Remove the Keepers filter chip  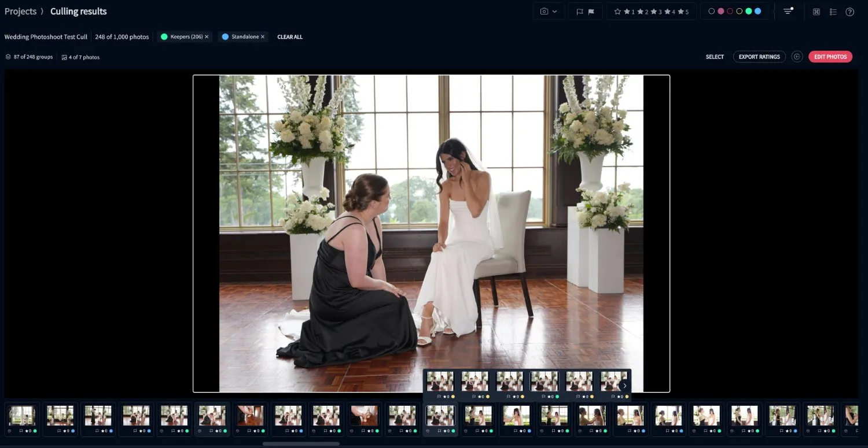207,36
